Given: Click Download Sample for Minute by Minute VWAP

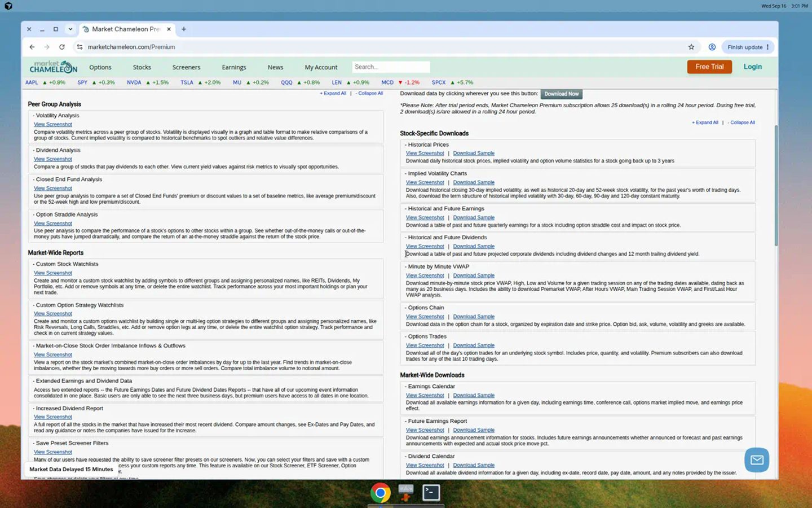Looking at the screenshot, I should [x=474, y=275].
